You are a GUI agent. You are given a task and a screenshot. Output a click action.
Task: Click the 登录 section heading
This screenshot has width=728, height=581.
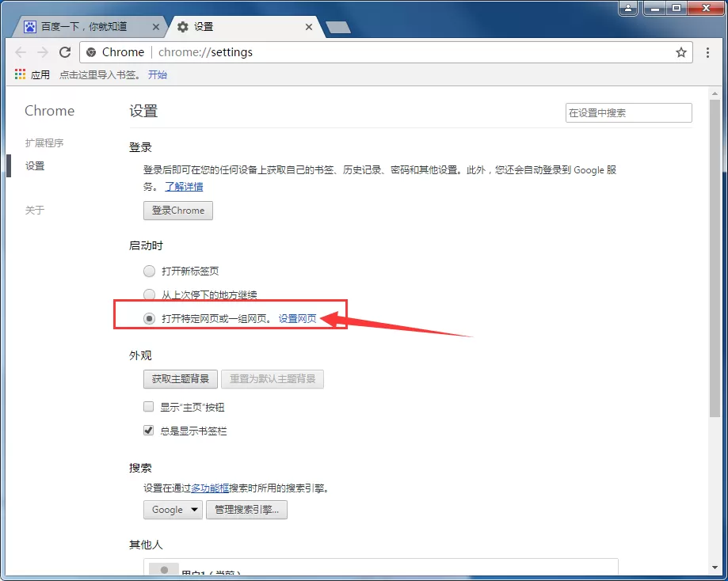pos(140,147)
